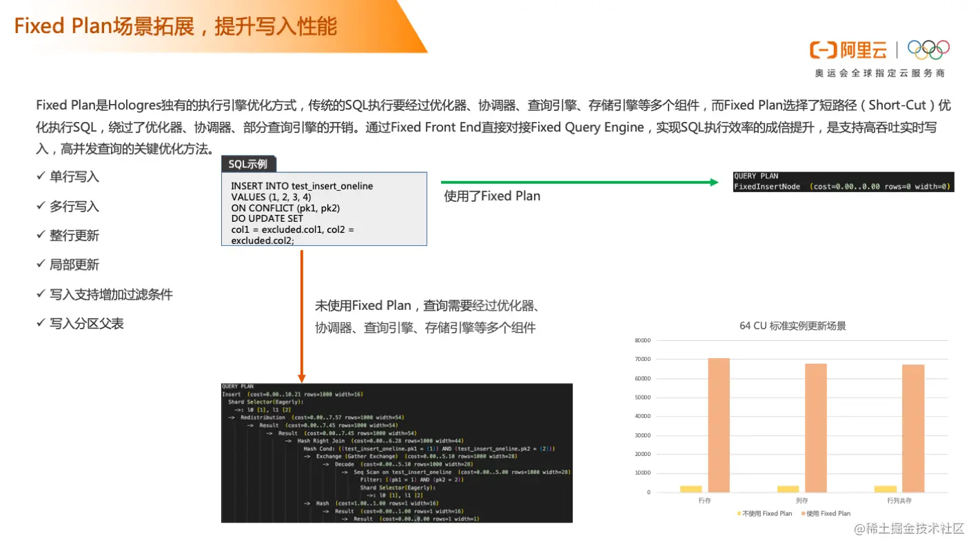This screenshot has height=551, width=980.
Task: Click the 不使用 Fixed Plan legend label
Action: [768, 513]
